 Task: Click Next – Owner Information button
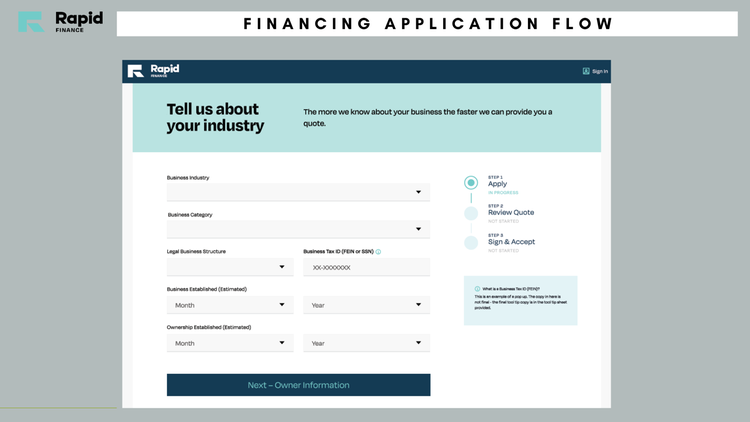[x=298, y=385]
